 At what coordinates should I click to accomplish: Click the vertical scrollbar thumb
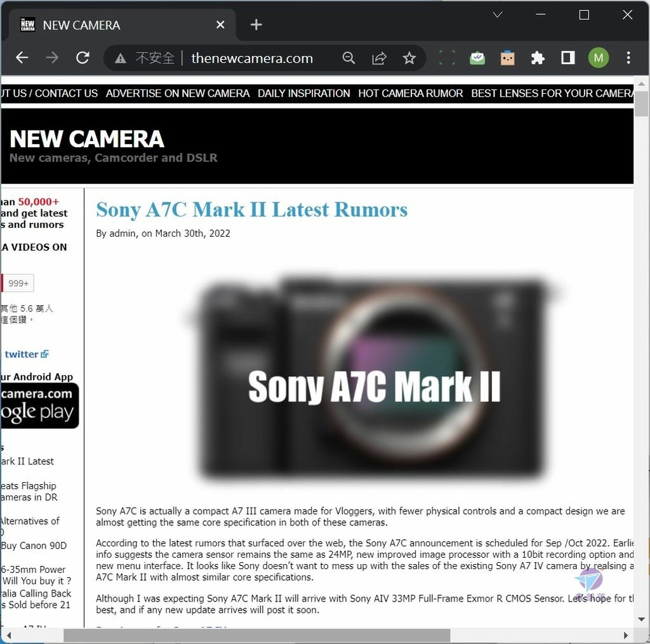pos(641,104)
